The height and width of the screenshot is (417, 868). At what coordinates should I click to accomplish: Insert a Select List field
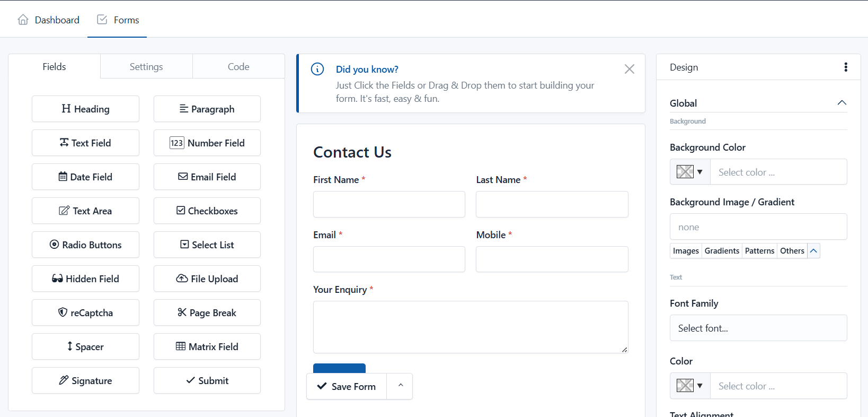207,245
